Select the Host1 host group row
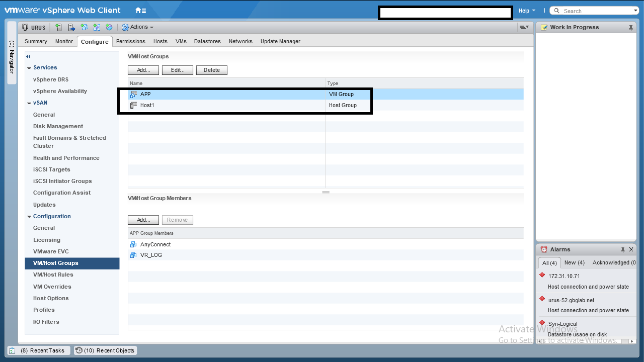The image size is (644, 362). [226, 105]
